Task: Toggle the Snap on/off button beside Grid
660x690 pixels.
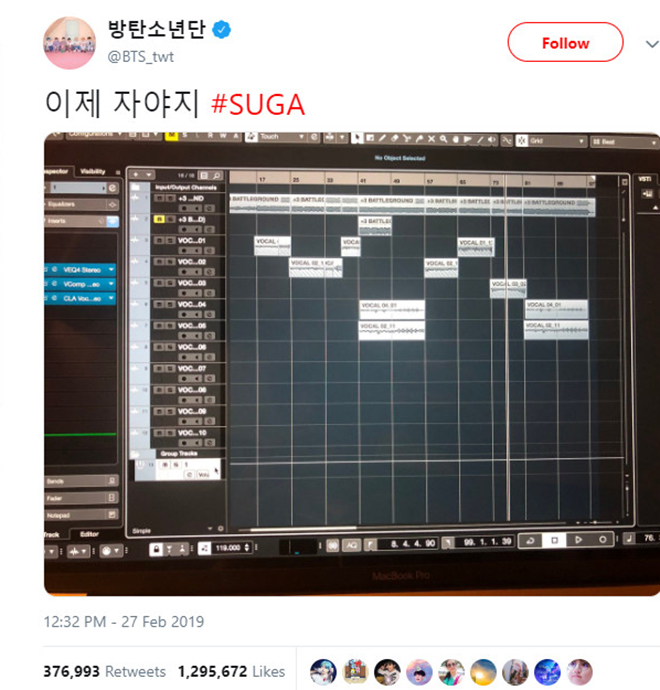Action: 521,141
